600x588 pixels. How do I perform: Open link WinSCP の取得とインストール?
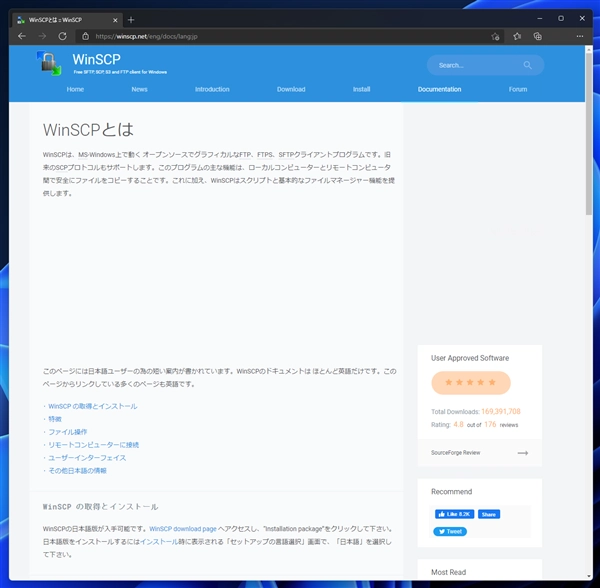coord(93,406)
